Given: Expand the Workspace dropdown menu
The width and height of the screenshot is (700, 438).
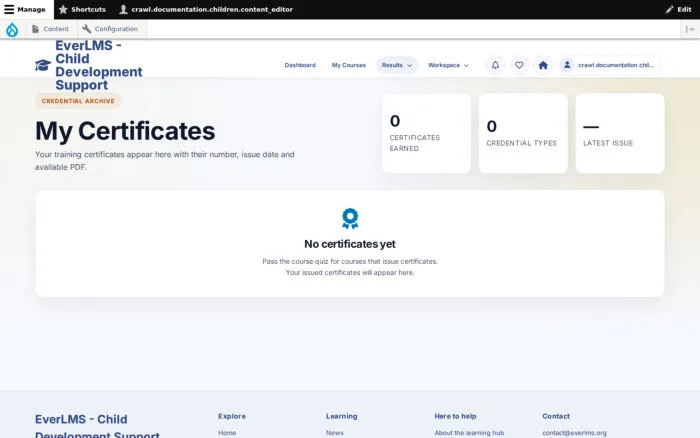Looking at the screenshot, I should pyautogui.click(x=448, y=65).
